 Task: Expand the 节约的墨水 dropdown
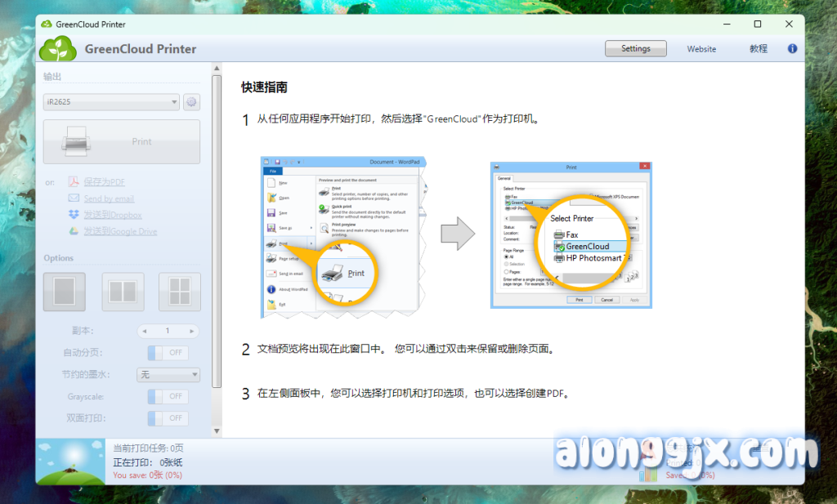(x=168, y=375)
